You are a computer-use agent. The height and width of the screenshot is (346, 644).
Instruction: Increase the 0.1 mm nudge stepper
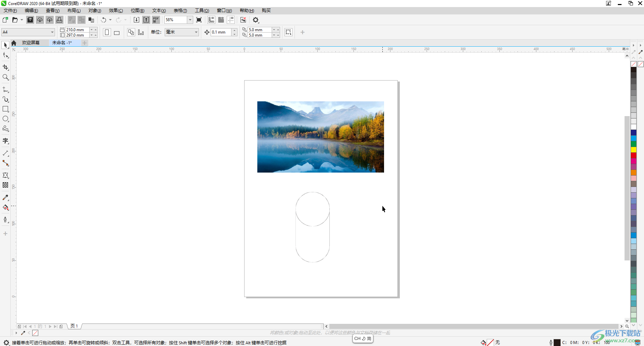click(234, 30)
